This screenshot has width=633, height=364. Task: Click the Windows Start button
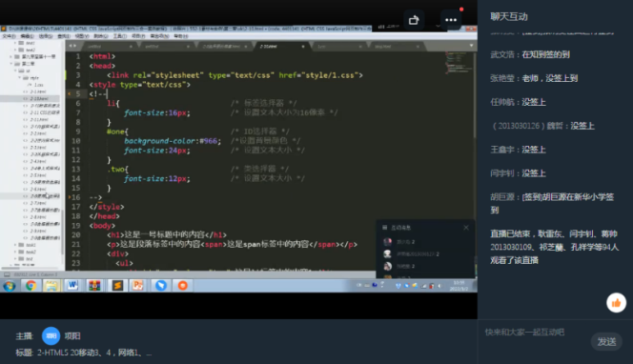pos(10,286)
